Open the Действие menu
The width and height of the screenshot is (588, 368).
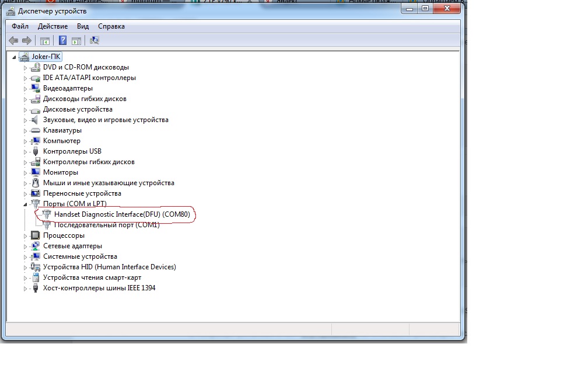[x=52, y=26]
